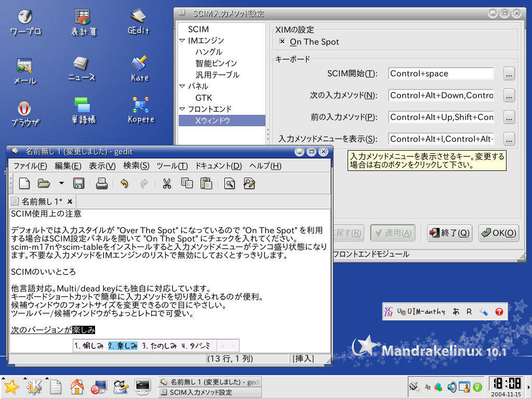This screenshot has width=532, height=399.
Task: Click the OK(O) button in SCIM settings
Action: (499, 233)
